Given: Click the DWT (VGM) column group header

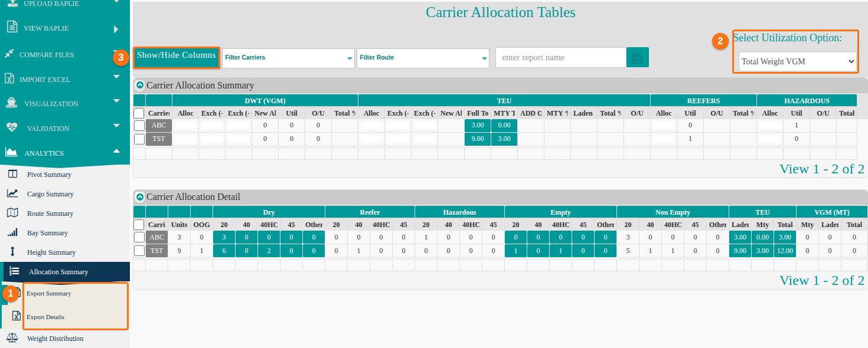Looking at the screenshot, I should 265,101.
